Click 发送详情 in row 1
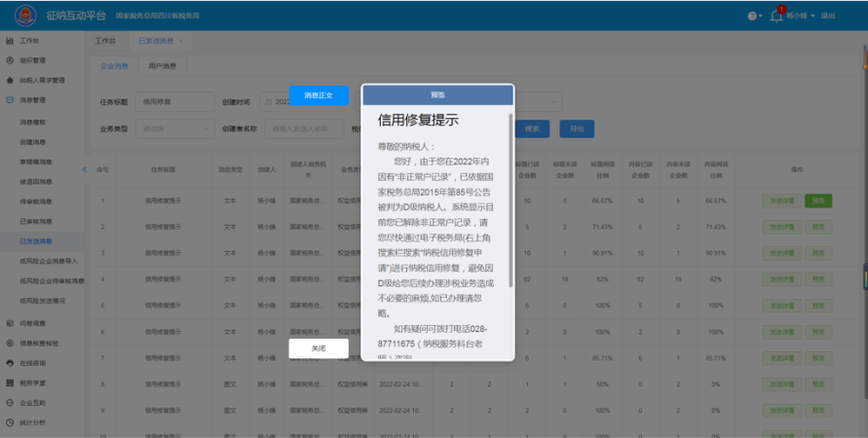The height and width of the screenshot is (438, 868). click(x=781, y=201)
